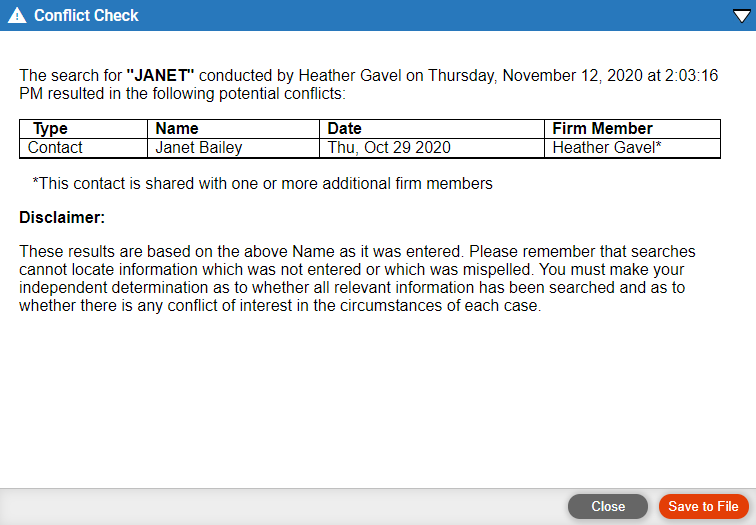Click the Heather Gavel* firm member cell
Viewport: 756px width, 525px height.
632,148
